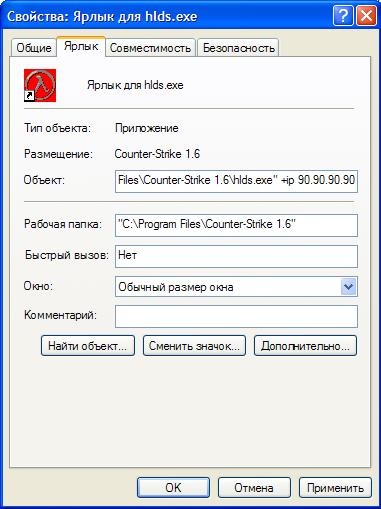The image size is (381, 509).
Task: Click the Приложение object type text
Action: pos(147,128)
